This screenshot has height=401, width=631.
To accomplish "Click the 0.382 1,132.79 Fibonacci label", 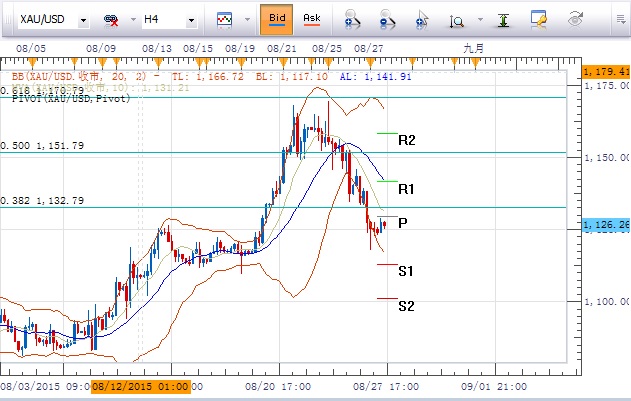I will pos(42,200).
